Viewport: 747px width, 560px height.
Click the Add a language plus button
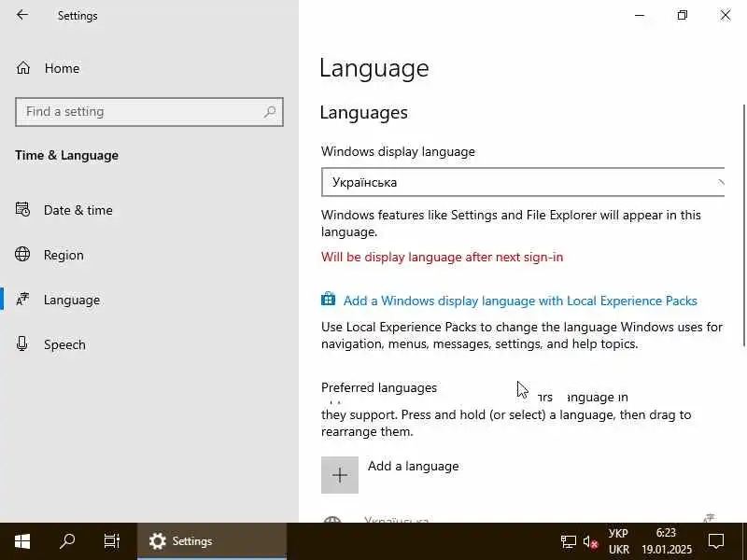pyautogui.click(x=340, y=475)
